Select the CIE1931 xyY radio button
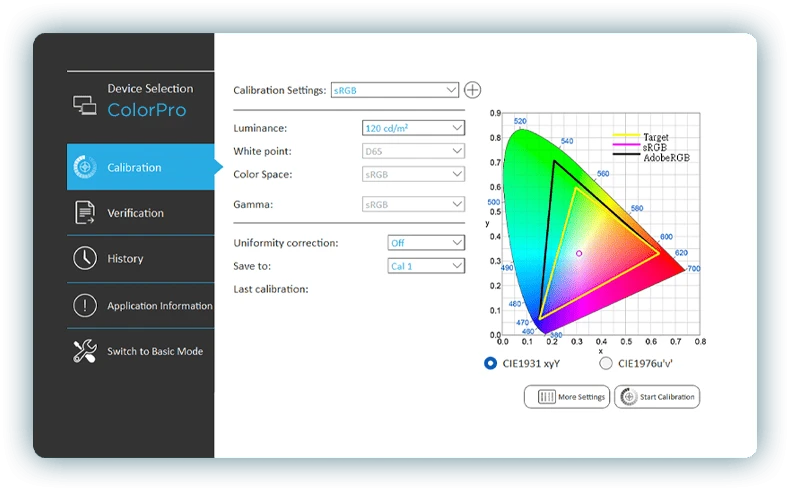 [x=490, y=363]
